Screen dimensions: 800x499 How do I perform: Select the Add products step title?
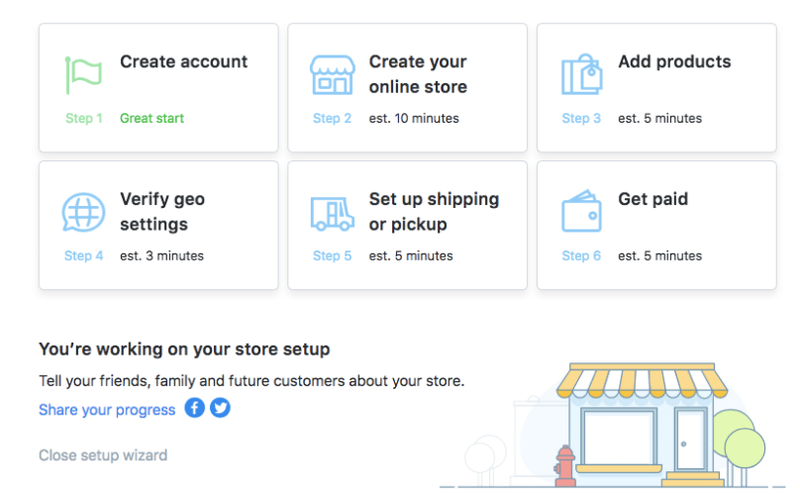[x=674, y=62]
